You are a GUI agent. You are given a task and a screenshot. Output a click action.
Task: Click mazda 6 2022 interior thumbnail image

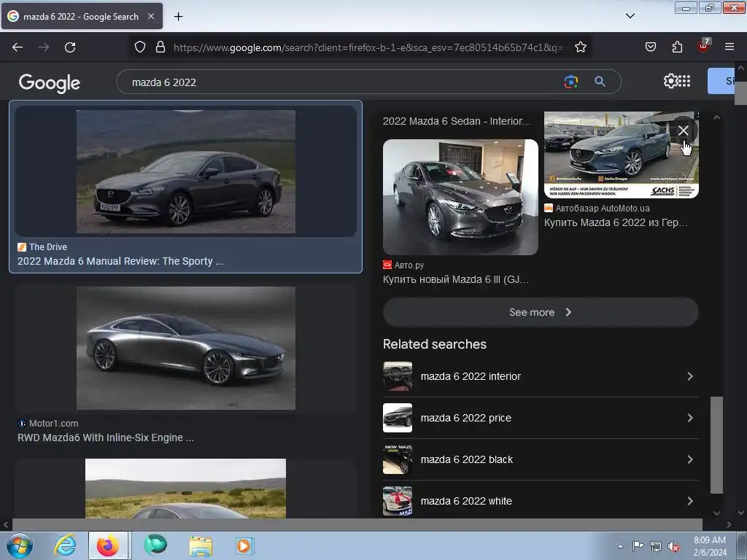coord(398,376)
